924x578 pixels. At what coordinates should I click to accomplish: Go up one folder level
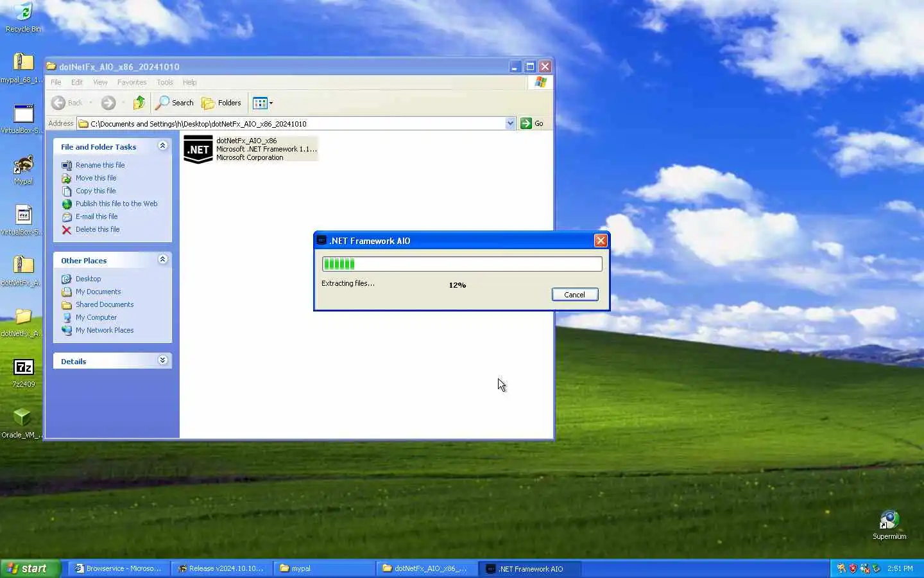click(139, 103)
